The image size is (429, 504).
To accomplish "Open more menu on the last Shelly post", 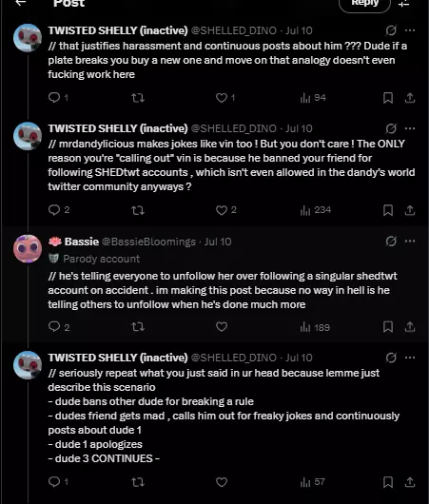I will point(410,358).
